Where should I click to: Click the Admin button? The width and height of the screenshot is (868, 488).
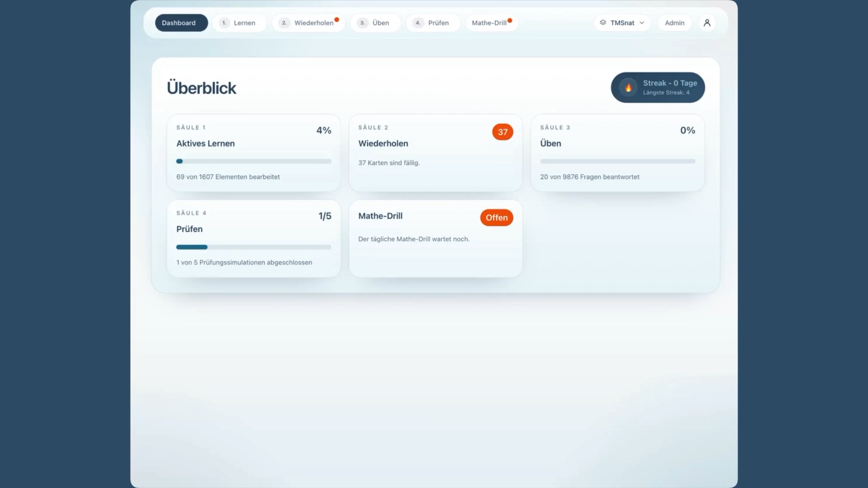674,23
